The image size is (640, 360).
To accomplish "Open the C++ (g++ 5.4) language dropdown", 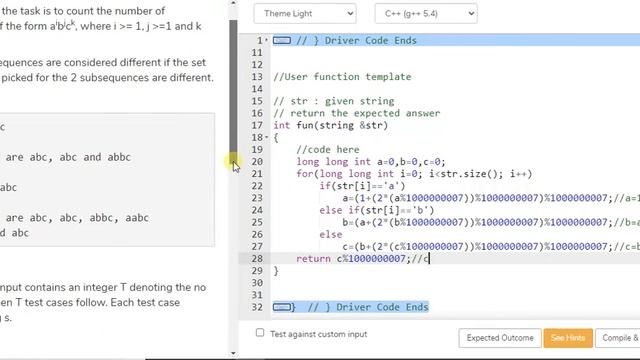I will coord(426,13).
